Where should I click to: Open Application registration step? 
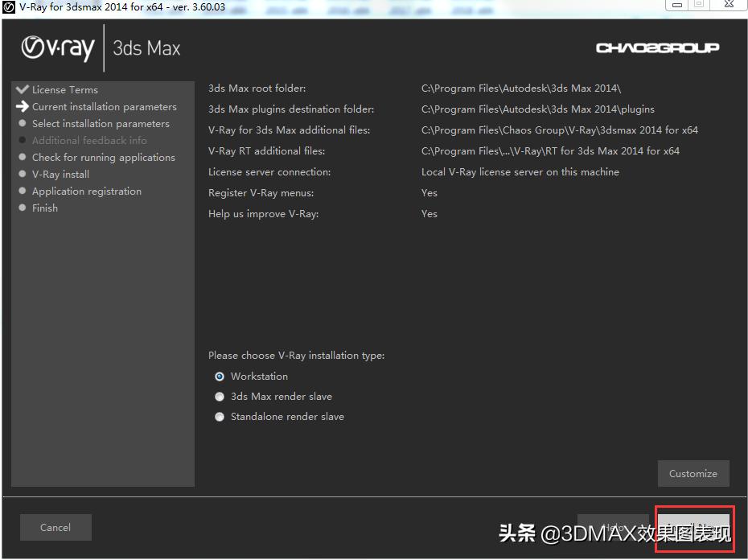tap(87, 191)
